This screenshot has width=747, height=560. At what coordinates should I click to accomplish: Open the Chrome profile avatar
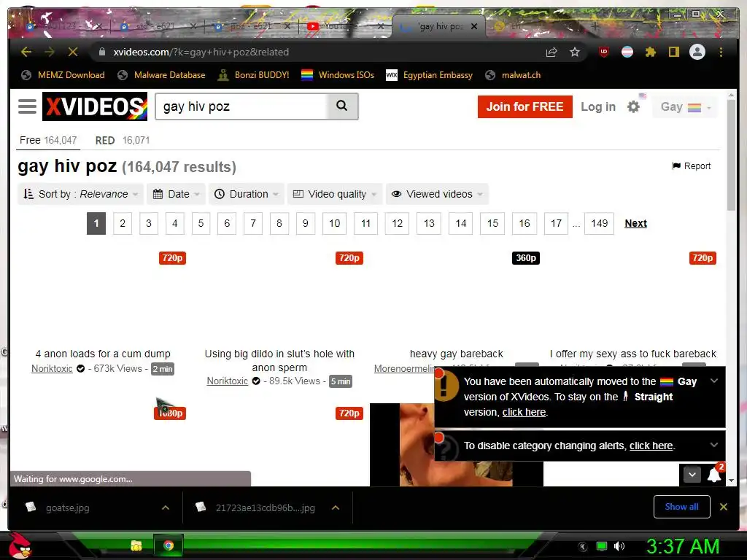697,52
